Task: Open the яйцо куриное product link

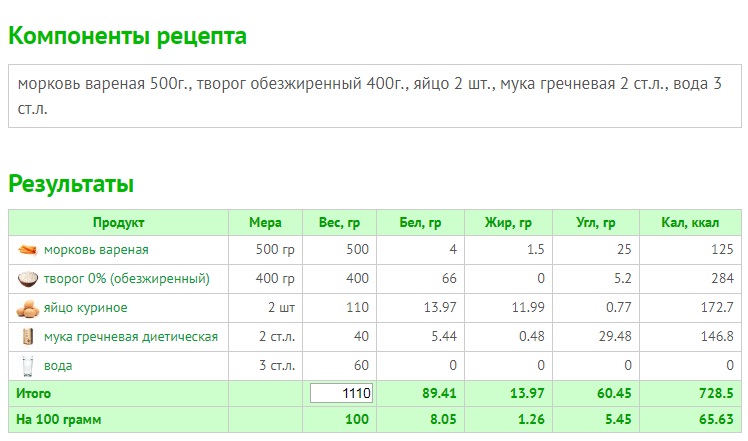Action: 85,307
